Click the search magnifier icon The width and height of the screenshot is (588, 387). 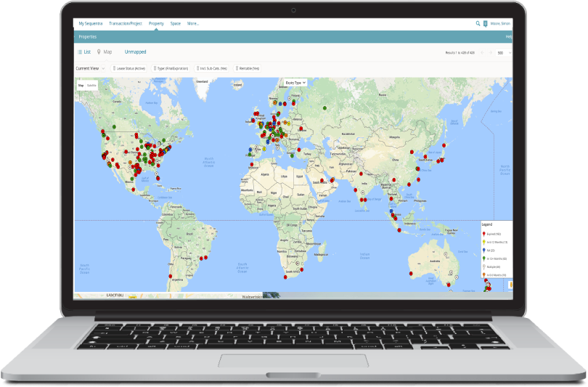pos(478,23)
